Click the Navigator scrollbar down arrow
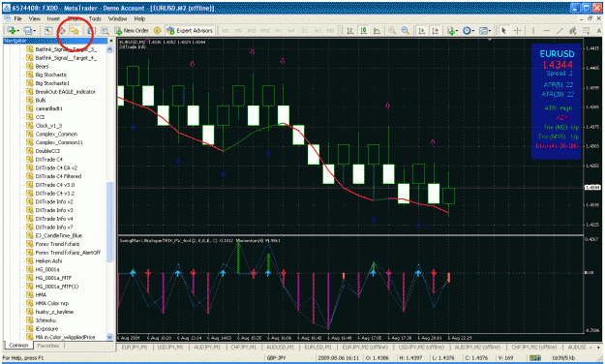605x364 pixels. (109, 337)
